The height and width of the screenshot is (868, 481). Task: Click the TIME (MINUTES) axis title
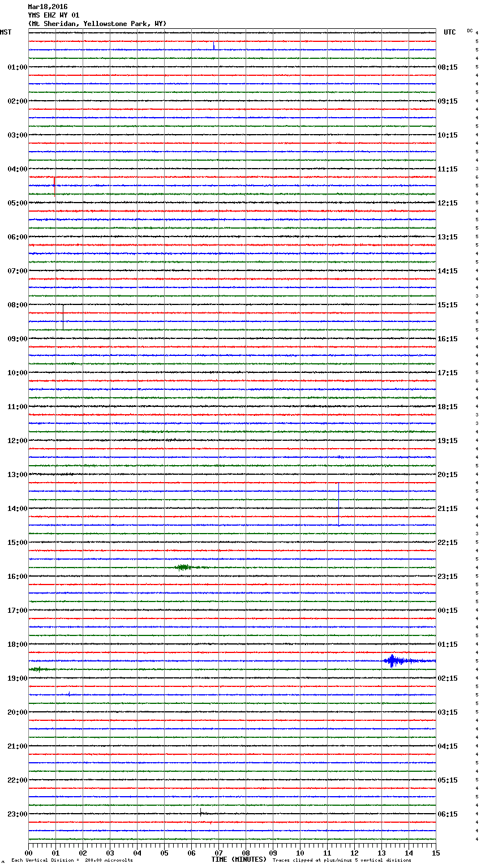(x=239, y=860)
